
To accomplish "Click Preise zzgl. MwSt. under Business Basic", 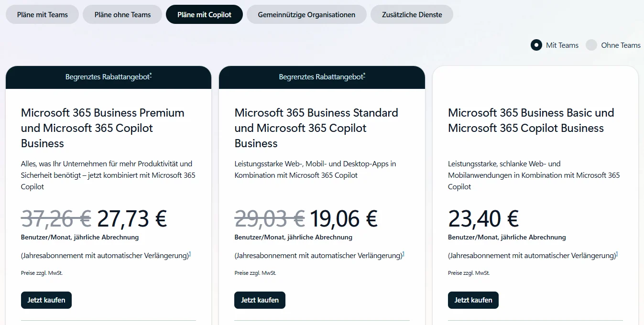I will [469, 273].
